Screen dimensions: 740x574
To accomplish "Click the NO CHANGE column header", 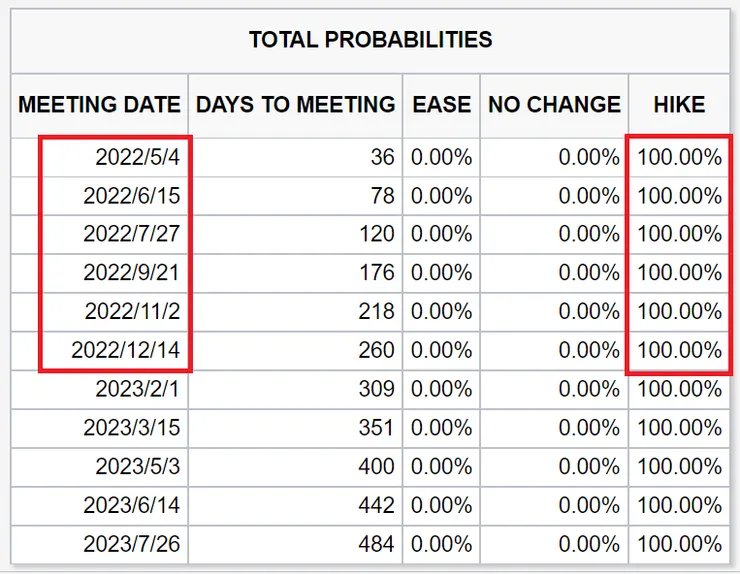I will [x=554, y=104].
